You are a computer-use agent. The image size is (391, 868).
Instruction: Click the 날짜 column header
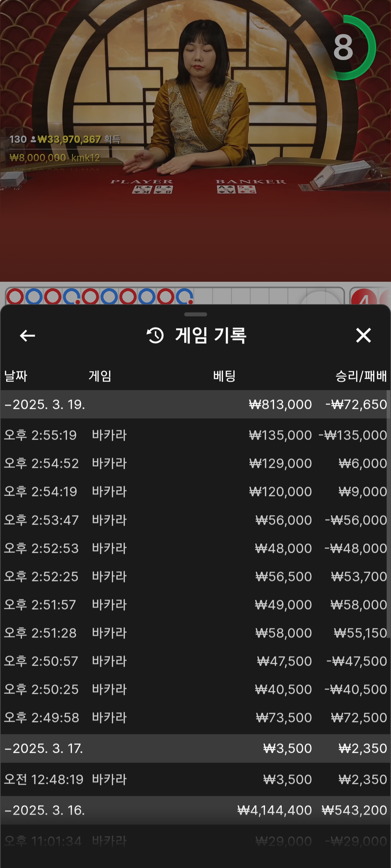pos(16,376)
